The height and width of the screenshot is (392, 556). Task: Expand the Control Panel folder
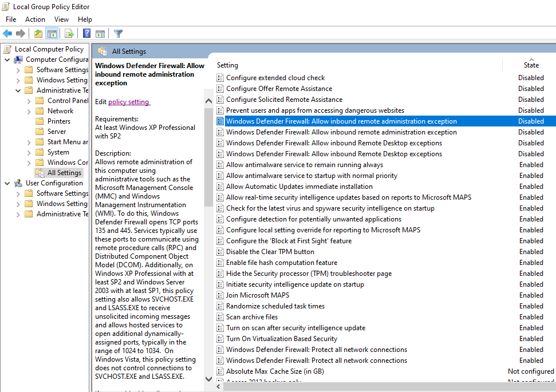(29, 101)
